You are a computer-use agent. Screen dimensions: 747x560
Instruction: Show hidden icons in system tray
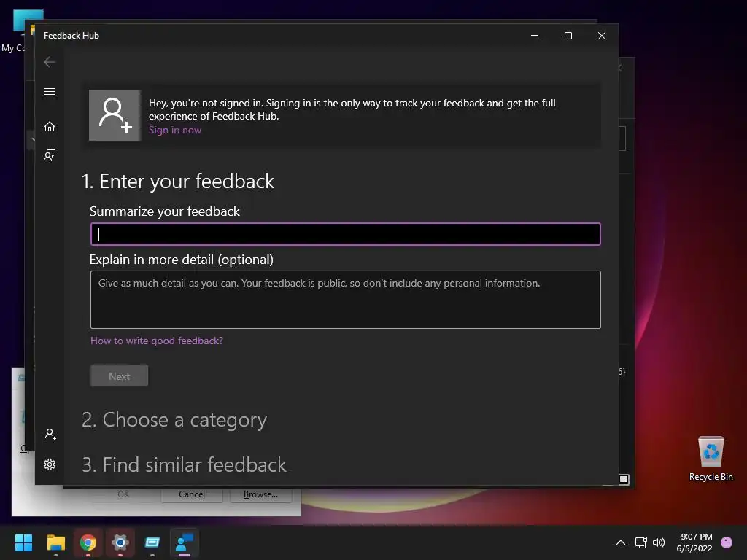click(620, 542)
